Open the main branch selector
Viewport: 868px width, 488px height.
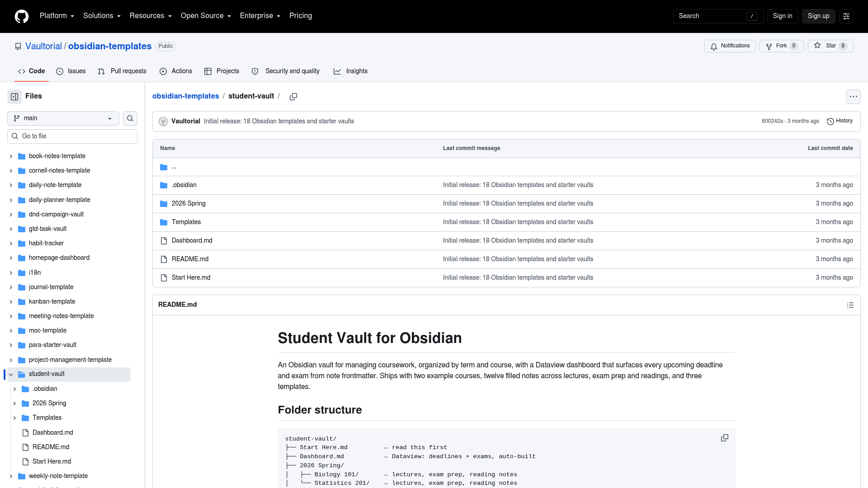pos(63,118)
